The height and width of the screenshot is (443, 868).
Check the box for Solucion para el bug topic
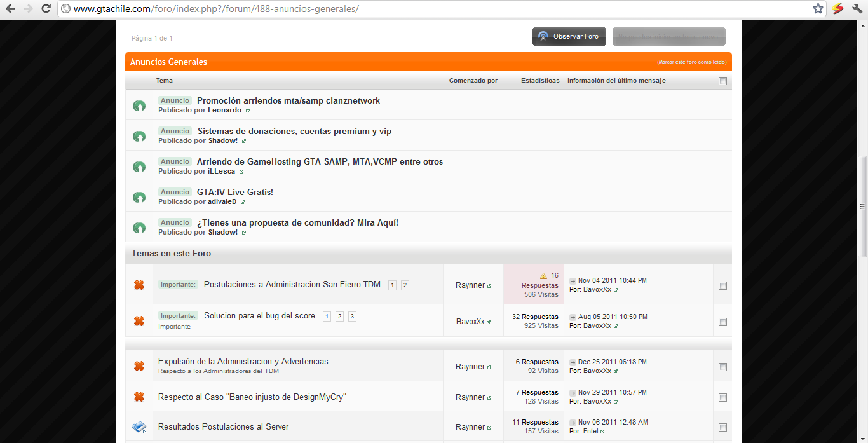722,322
